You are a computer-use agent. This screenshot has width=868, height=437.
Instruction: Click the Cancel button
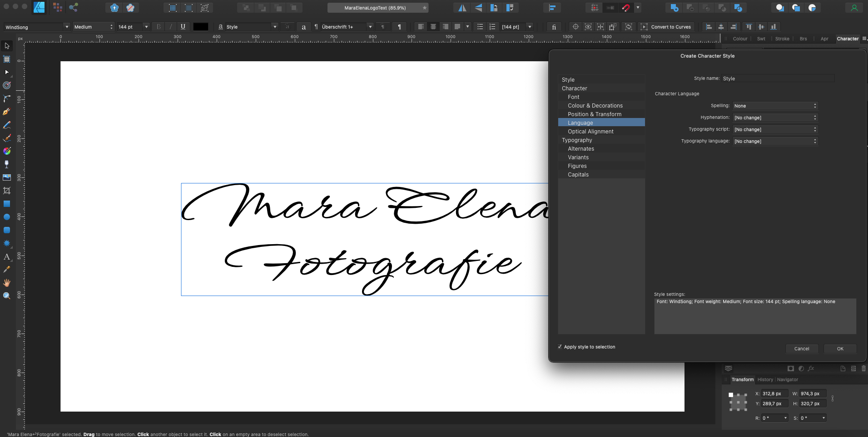coord(802,349)
